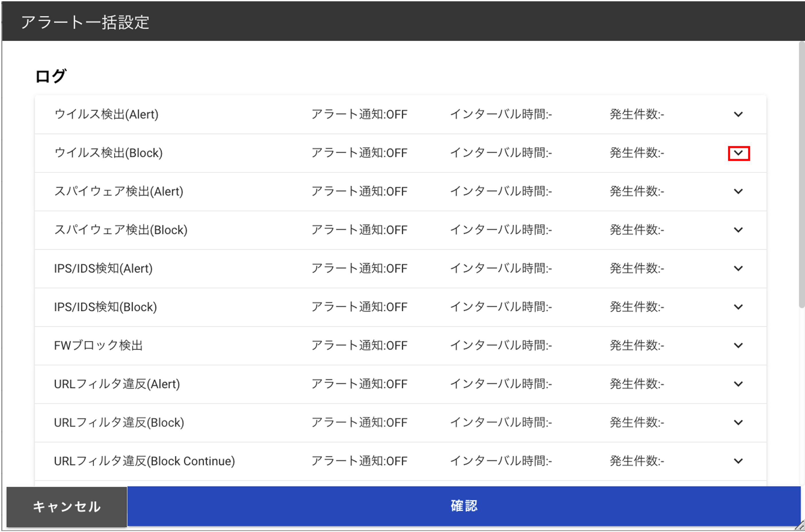Click アラート通知:OFF in FWブロック検出 row
Image resolution: width=805 pixels, height=532 pixels.
359,345
